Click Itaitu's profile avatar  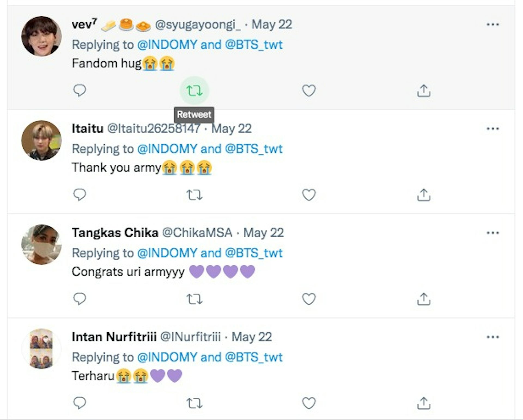(x=41, y=140)
